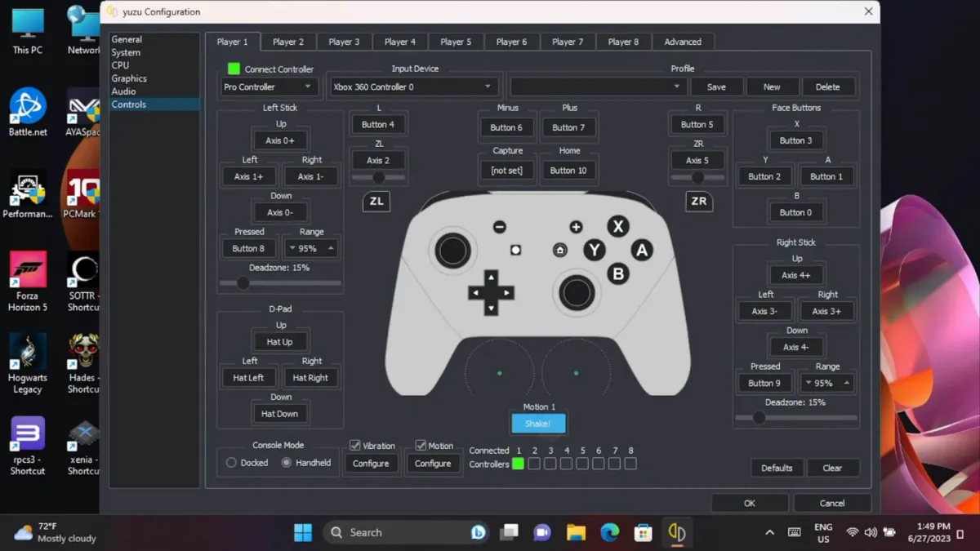This screenshot has height=551, width=980.
Task: Select the Docked console mode
Action: point(229,463)
